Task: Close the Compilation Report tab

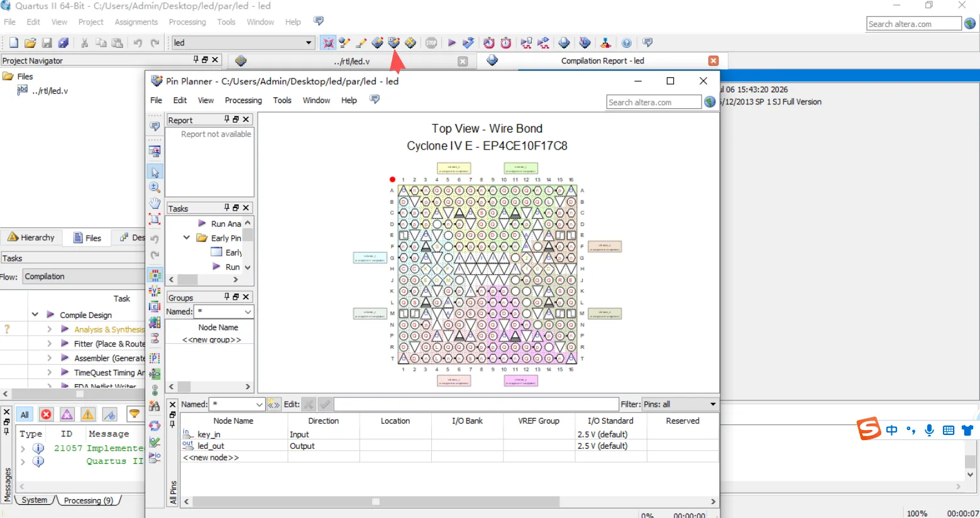Action: click(x=713, y=61)
